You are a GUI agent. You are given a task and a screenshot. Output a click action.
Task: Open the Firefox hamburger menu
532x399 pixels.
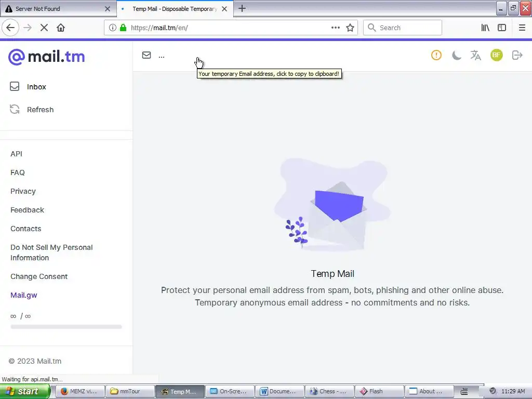[522, 28]
